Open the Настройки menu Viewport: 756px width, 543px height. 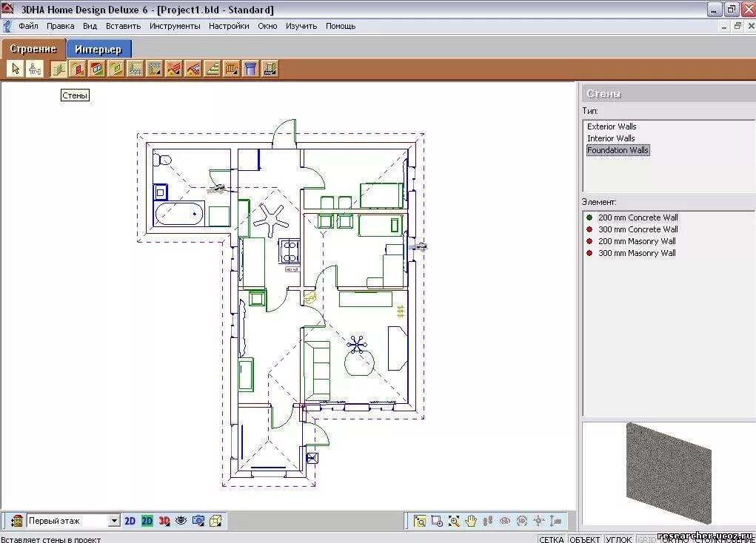click(229, 26)
